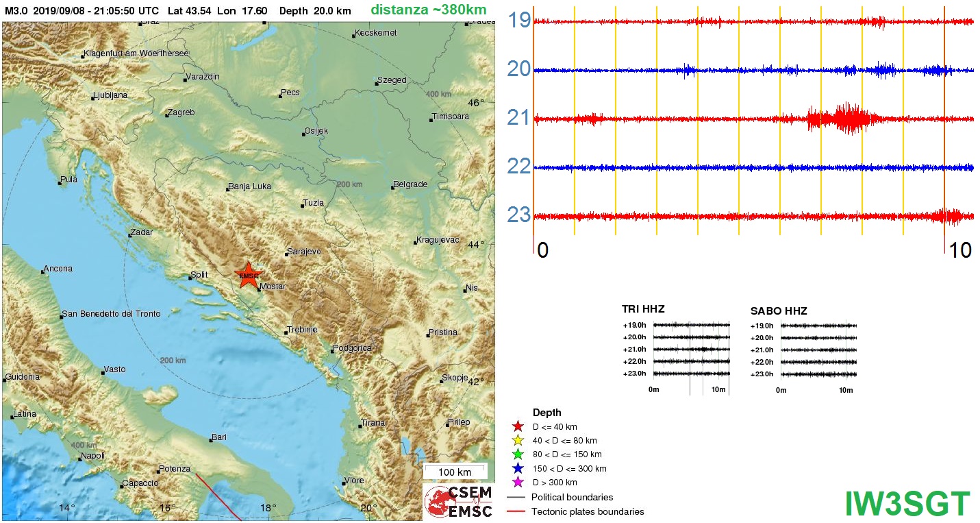Click the Prilep city label
The image size is (980, 523).
tap(459, 422)
